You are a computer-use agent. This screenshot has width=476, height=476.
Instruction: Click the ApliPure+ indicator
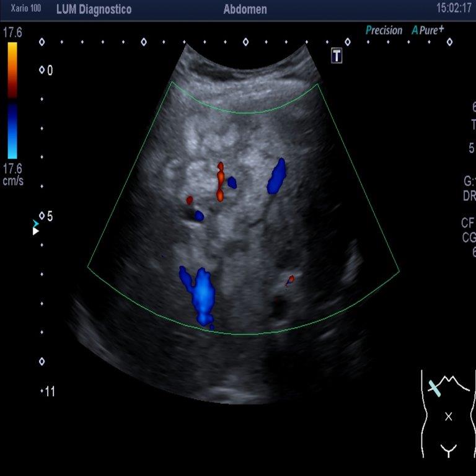click(428, 30)
